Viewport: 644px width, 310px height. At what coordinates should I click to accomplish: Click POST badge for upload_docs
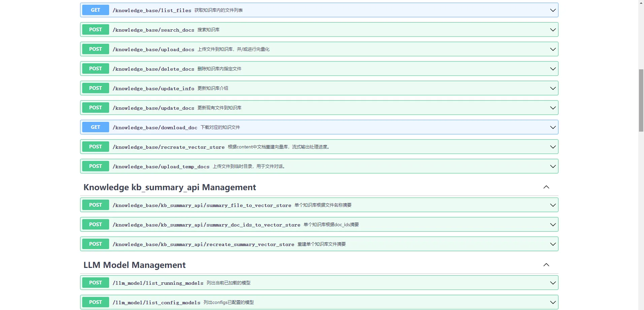96,49
